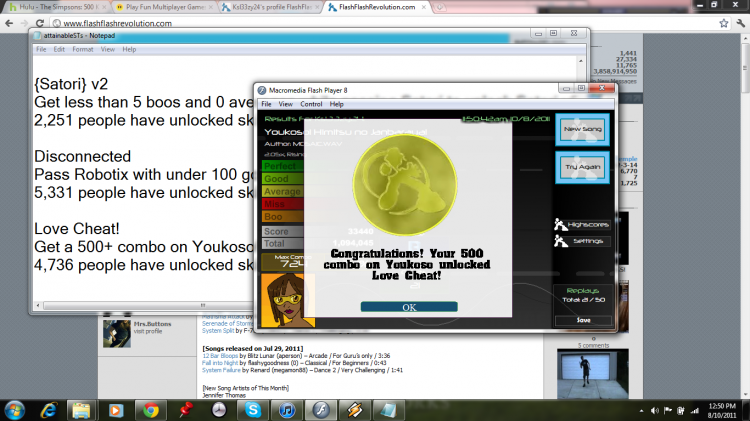
Task: Open the volume control tray icon
Action: 655,410
